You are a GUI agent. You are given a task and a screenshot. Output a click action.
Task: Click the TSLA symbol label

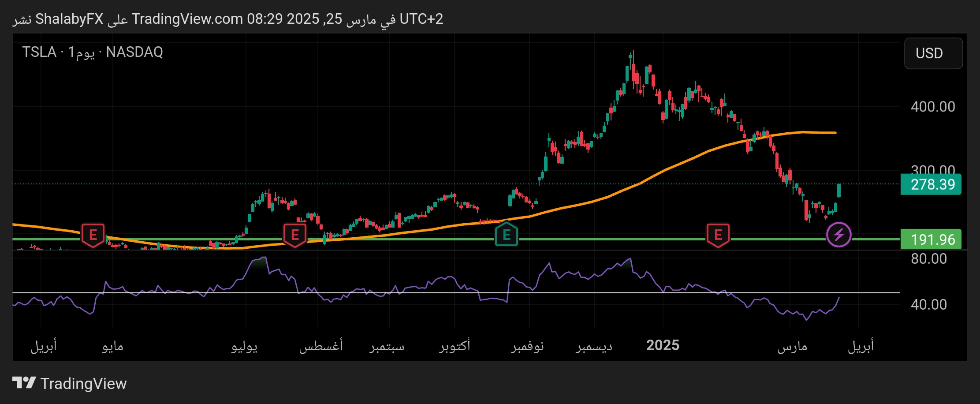tap(39, 52)
